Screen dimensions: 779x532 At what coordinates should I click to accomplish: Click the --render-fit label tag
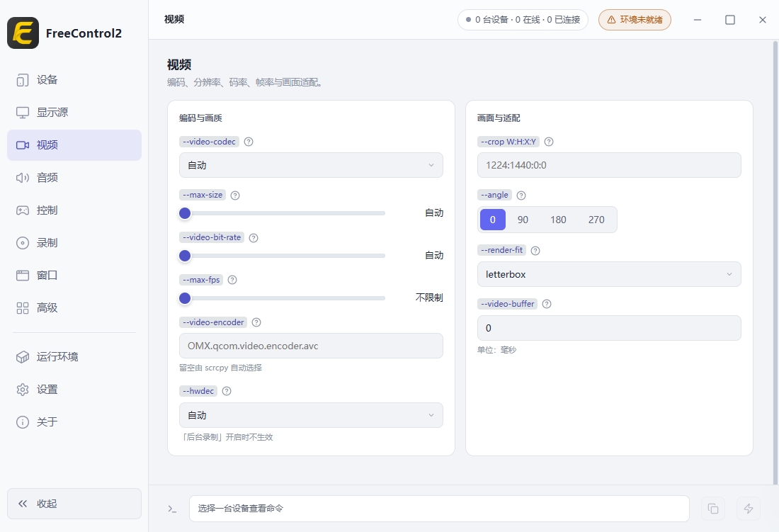(x=502, y=250)
